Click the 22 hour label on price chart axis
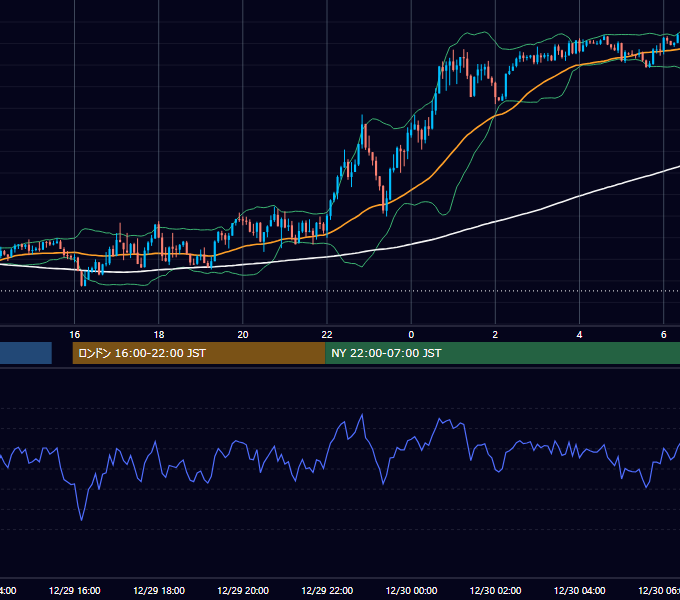The image size is (680, 600). (x=327, y=335)
